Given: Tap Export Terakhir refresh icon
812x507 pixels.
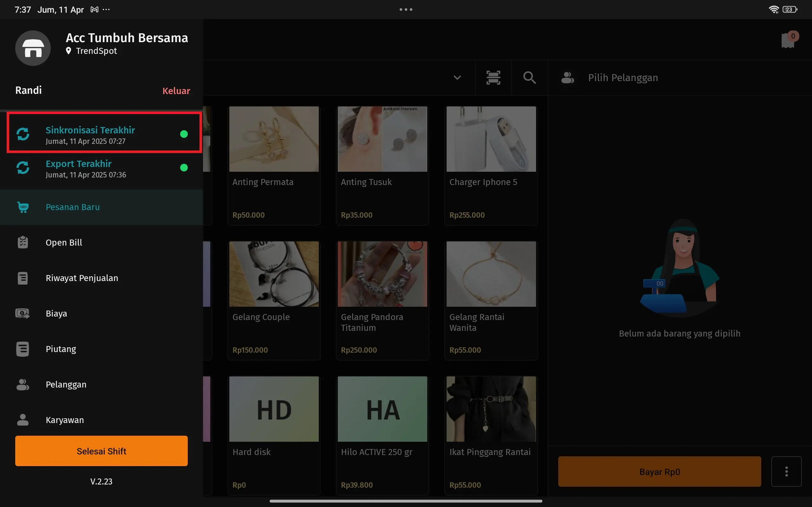Looking at the screenshot, I should pyautogui.click(x=23, y=168).
